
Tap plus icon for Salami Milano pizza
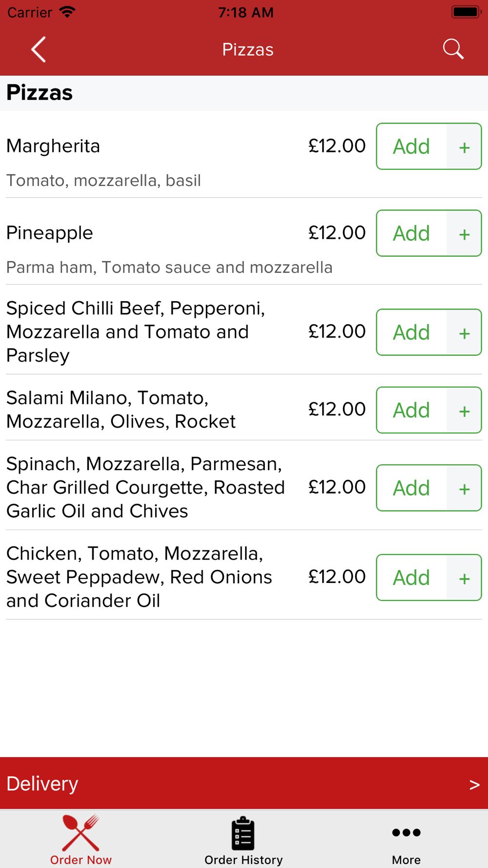pos(464,410)
